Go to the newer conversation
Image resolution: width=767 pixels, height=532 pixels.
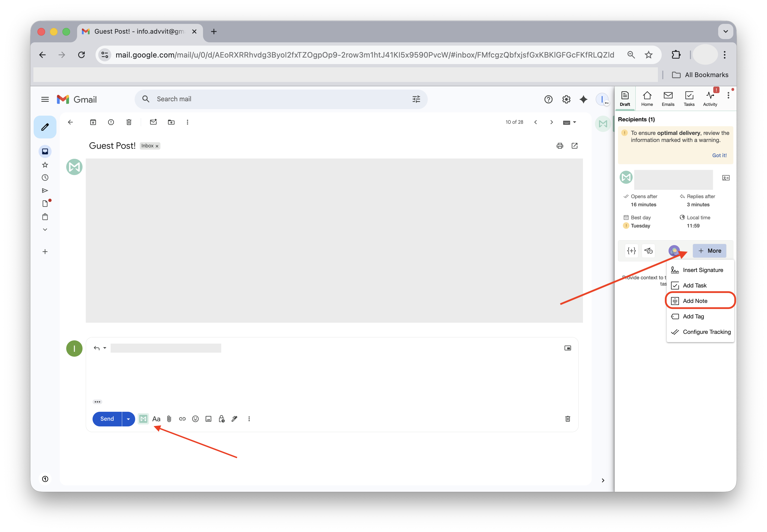click(x=536, y=122)
